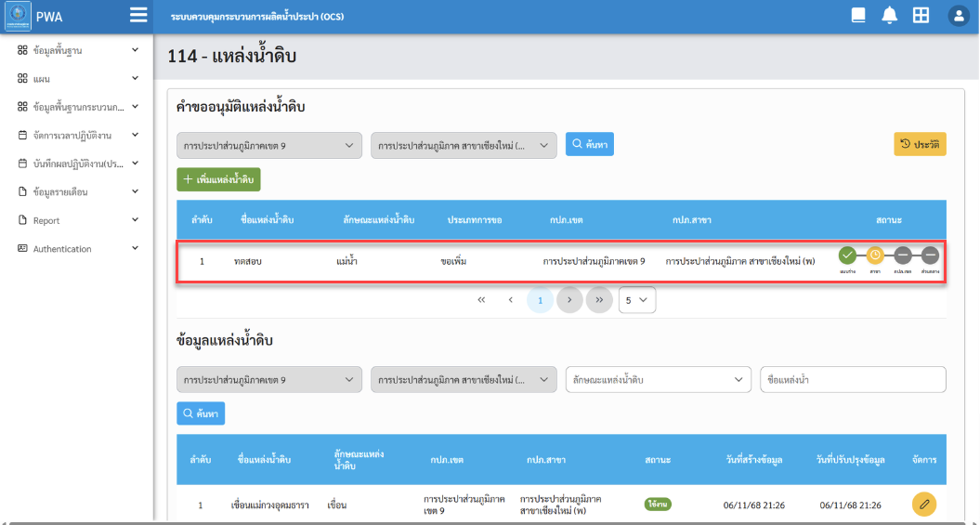Open จัดการเวลาปฏิบัติงาน sidebar menu
Image resolution: width=980 pixels, height=525 pixels.
pos(77,135)
